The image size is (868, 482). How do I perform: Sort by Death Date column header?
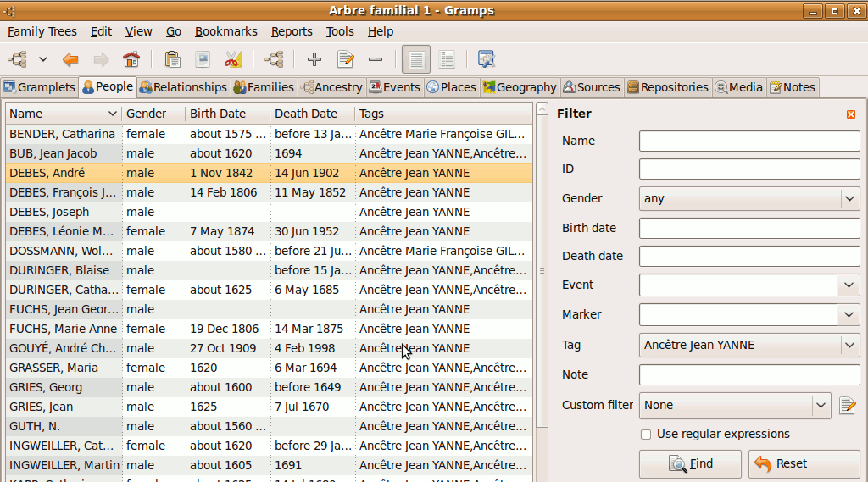313,114
